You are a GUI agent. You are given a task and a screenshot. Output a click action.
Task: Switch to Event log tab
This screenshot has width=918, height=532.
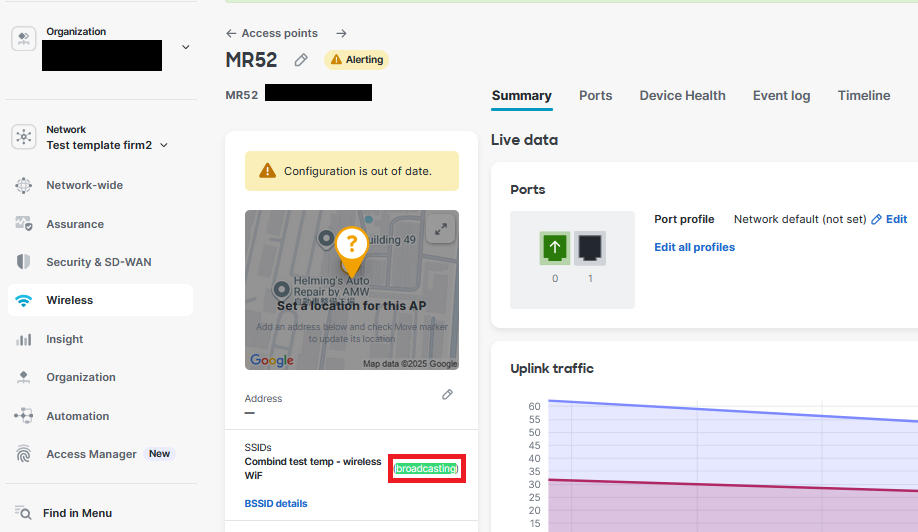click(781, 96)
